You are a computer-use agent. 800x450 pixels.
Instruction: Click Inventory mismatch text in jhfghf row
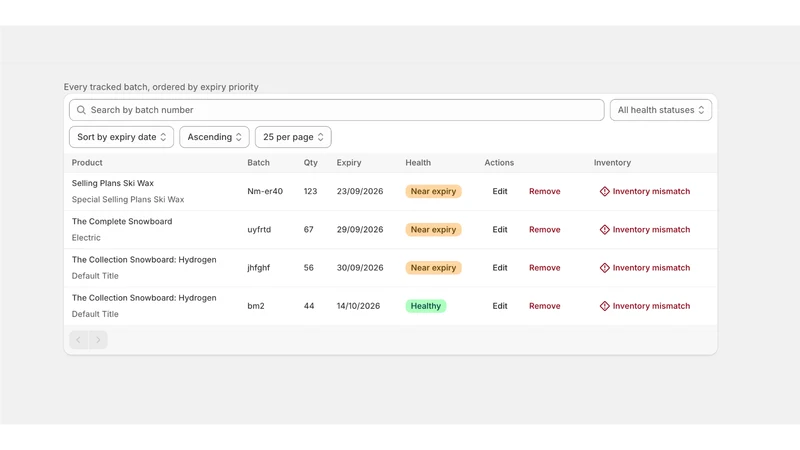(651, 268)
